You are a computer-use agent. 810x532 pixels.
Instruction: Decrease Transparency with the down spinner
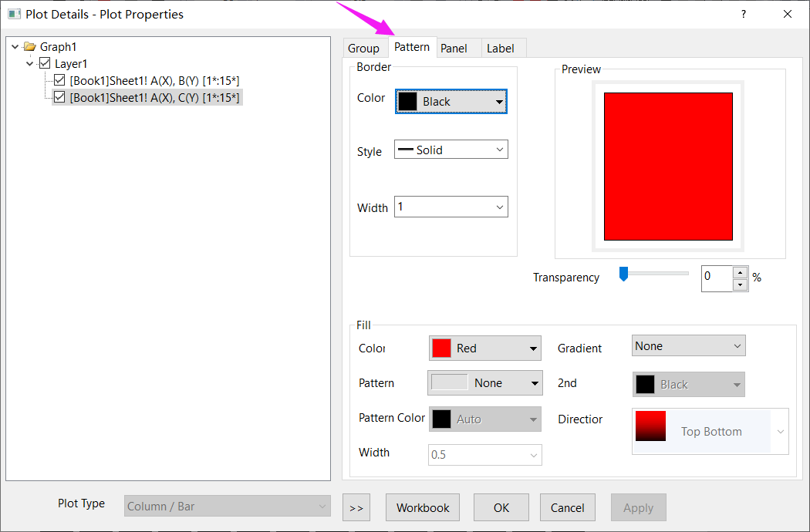click(x=741, y=285)
